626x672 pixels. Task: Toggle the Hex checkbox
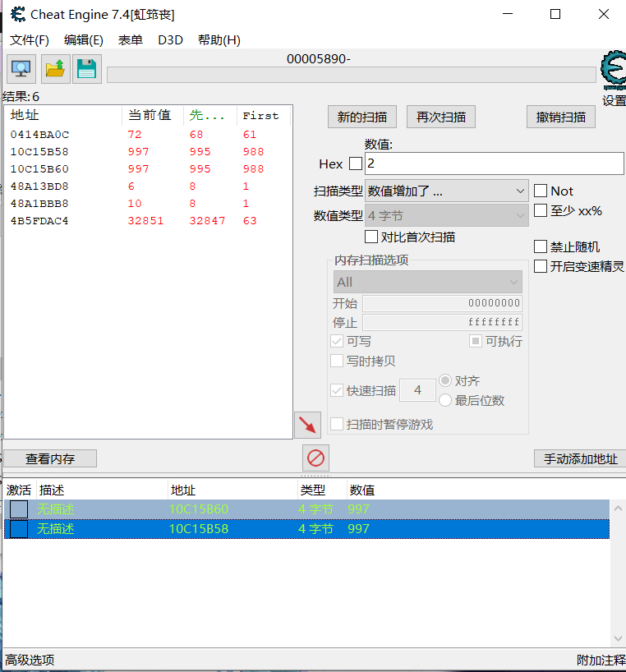click(x=356, y=163)
